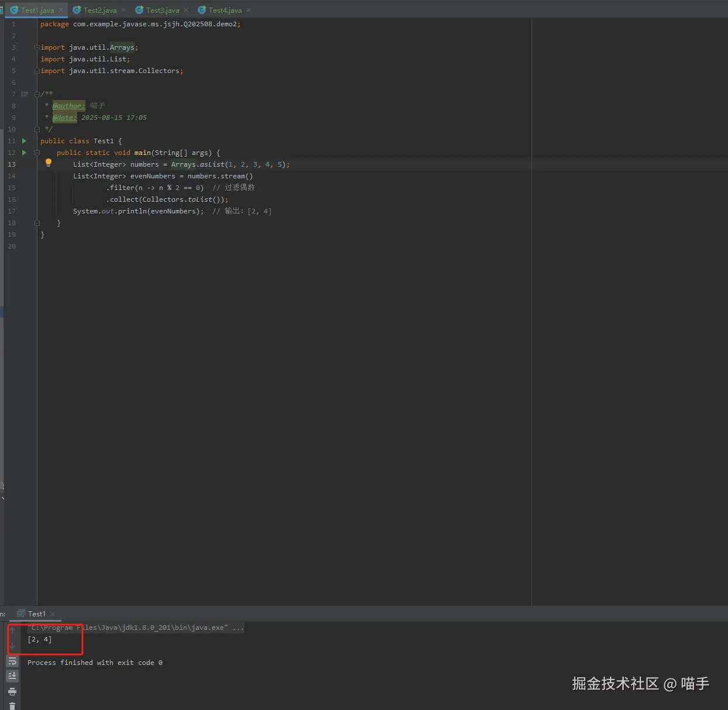Click the @date: Javadoc tag
Screen dimensions: 728x710
(64, 118)
